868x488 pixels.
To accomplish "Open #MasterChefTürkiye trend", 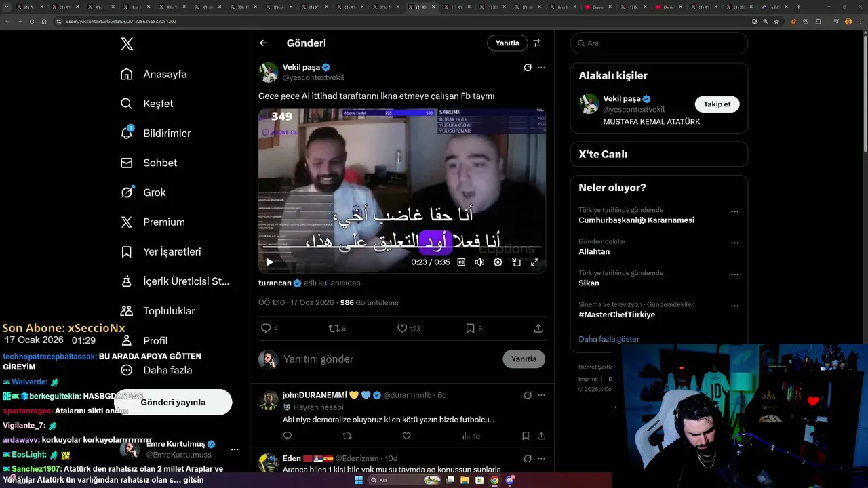I will [x=616, y=314].
